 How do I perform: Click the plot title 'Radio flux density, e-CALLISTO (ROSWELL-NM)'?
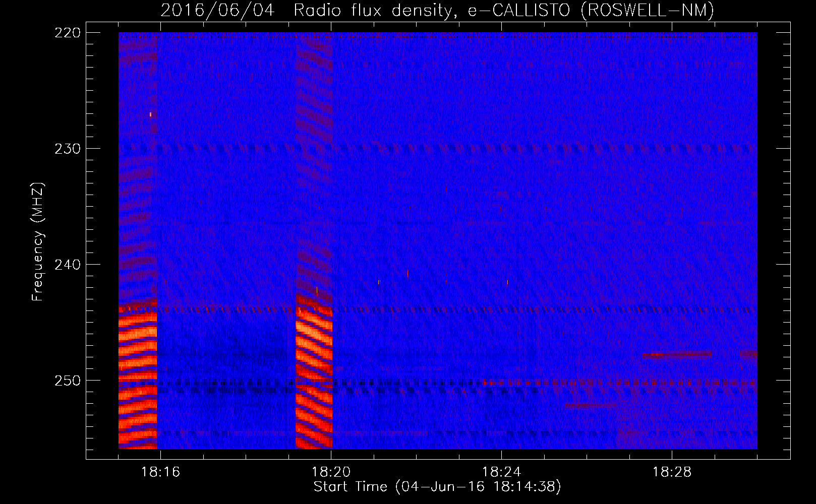point(504,10)
